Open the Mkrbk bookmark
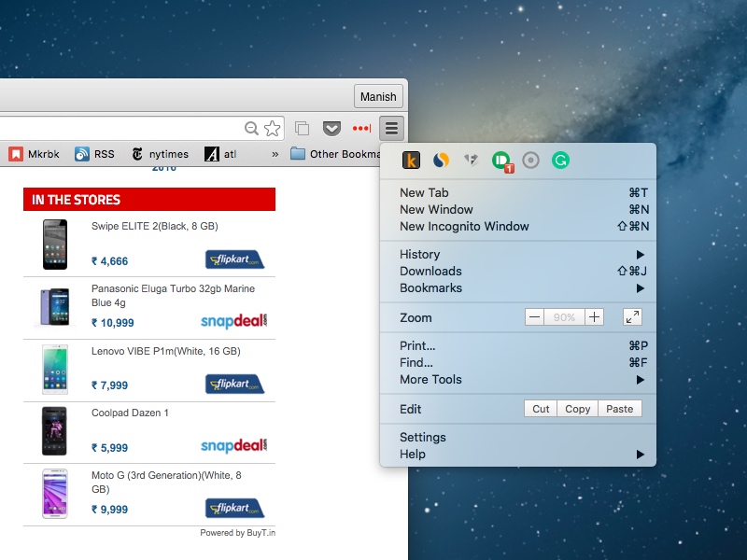The height and width of the screenshot is (560, 747). [x=34, y=154]
